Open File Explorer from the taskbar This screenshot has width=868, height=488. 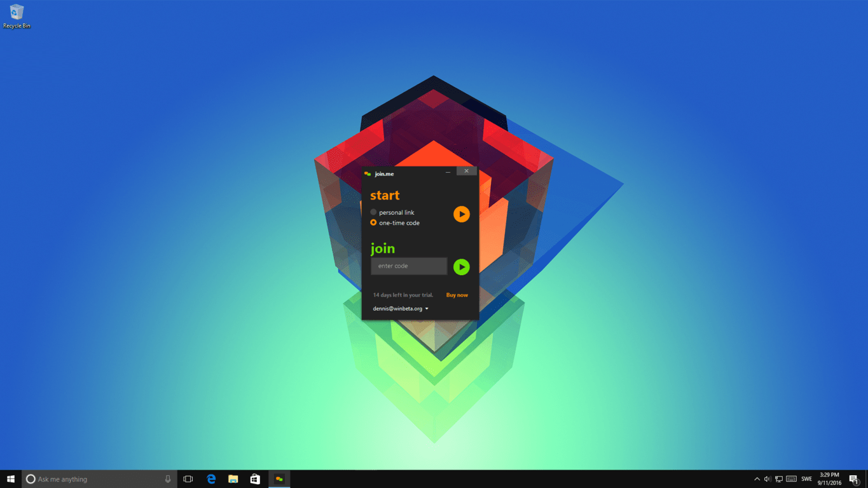tap(233, 479)
